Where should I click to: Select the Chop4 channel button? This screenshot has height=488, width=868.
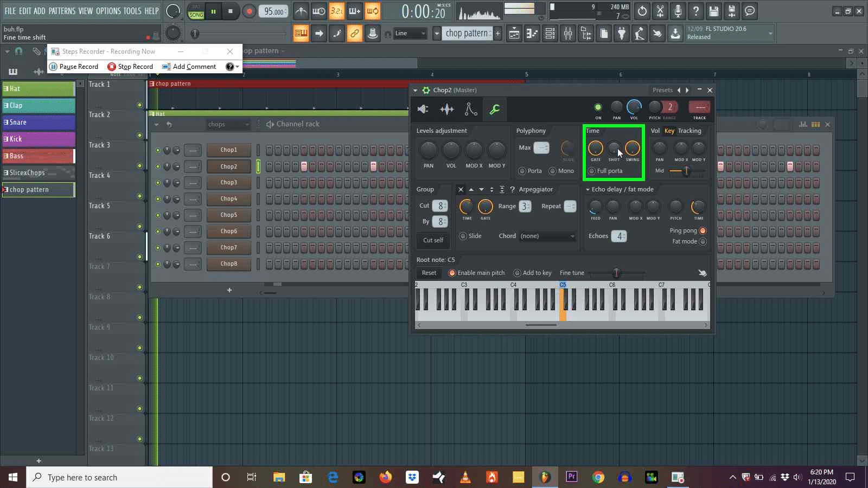[x=228, y=198]
